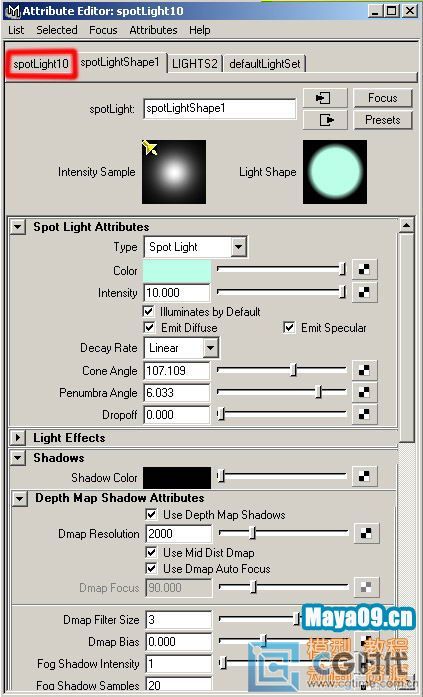Click the Intensity value field
The width and height of the screenshot is (423, 697).
pyautogui.click(x=177, y=292)
